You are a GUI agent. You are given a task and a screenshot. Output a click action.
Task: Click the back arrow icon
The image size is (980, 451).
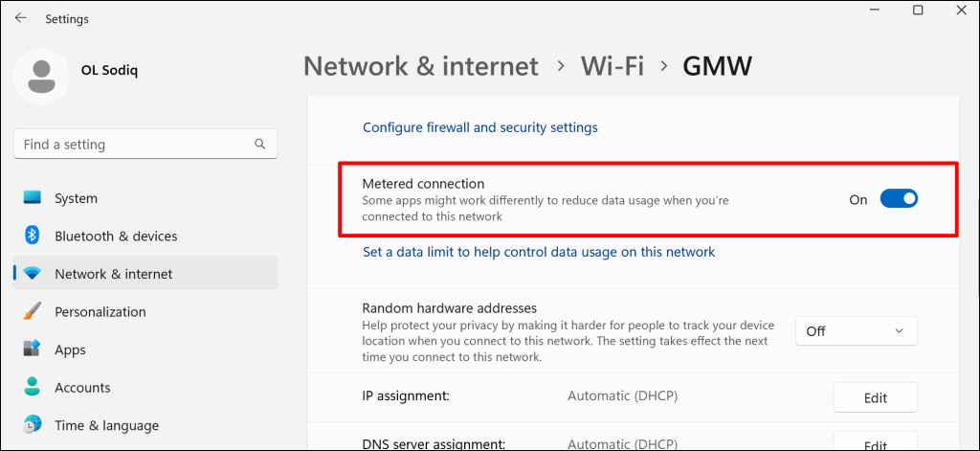pyautogui.click(x=20, y=18)
